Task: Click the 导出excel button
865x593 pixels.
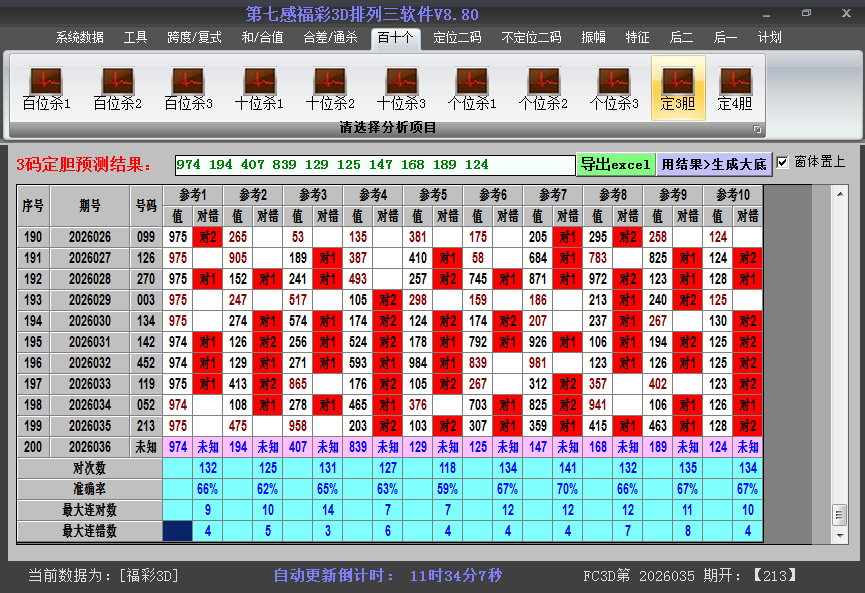Action: pos(615,164)
